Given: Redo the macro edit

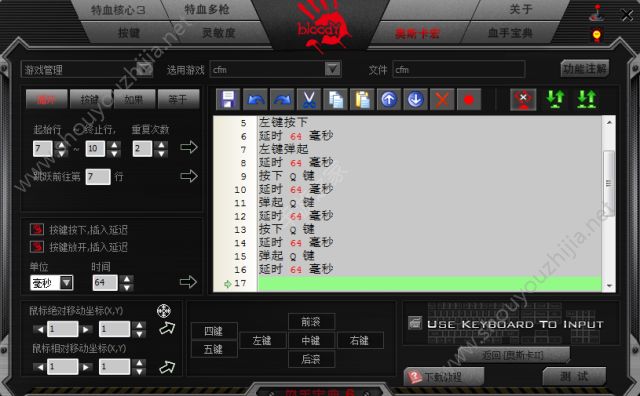Looking at the screenshot, I should pos(282,99).
